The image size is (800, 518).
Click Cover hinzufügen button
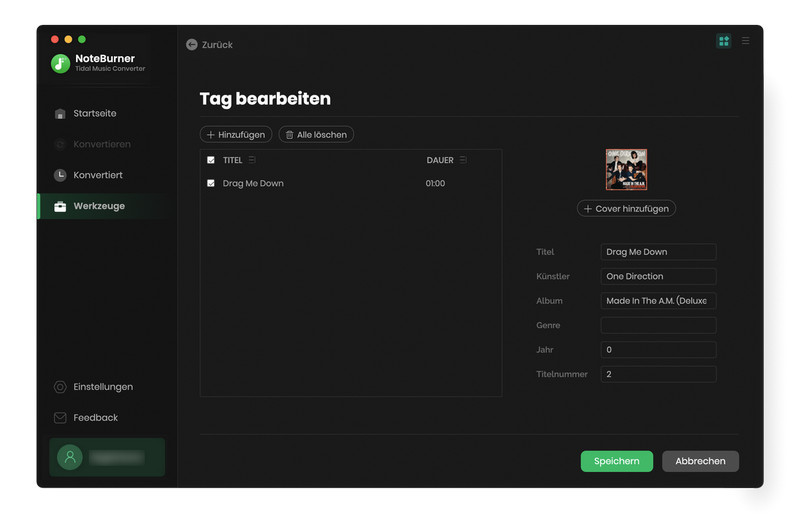point(626,209)
